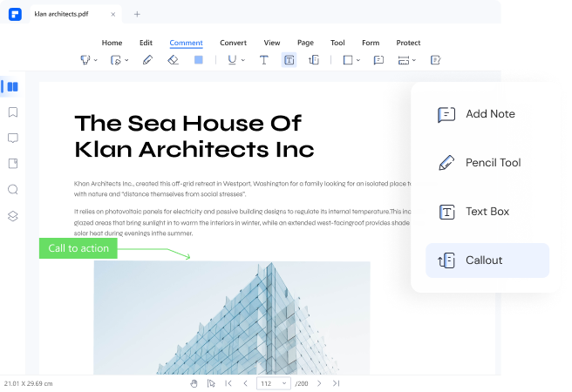Open the Convert menu tab
Viewport: 572px width, 392px height.
tap(233, 43)
